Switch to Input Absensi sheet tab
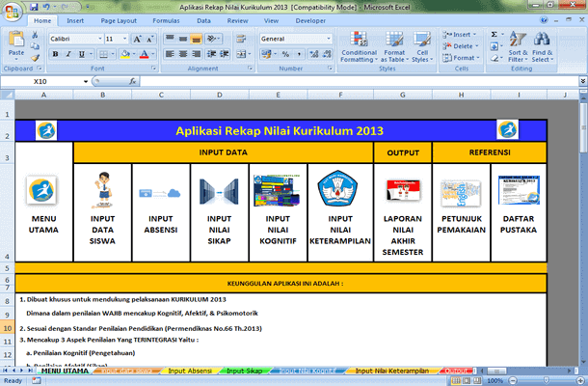 point(190,371)
